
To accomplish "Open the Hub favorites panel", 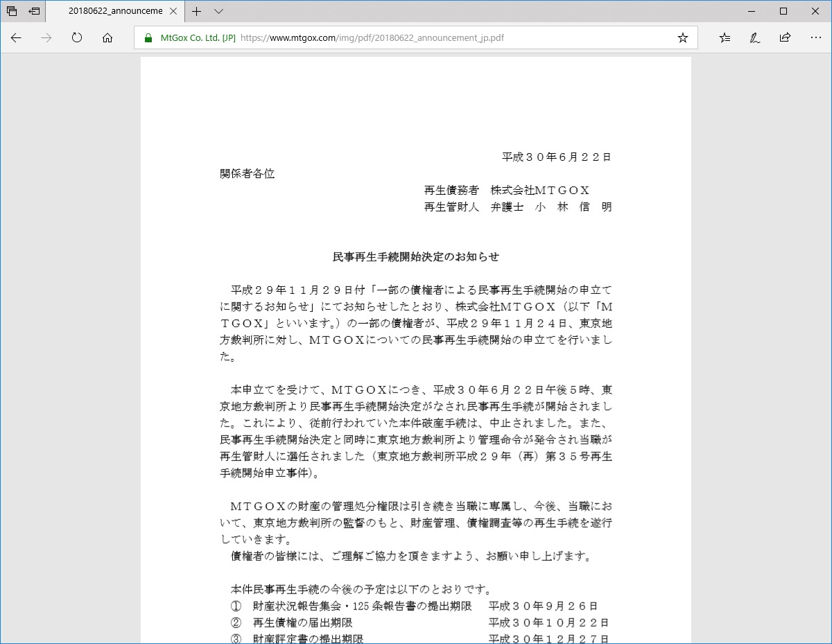I will coord(725,38).
